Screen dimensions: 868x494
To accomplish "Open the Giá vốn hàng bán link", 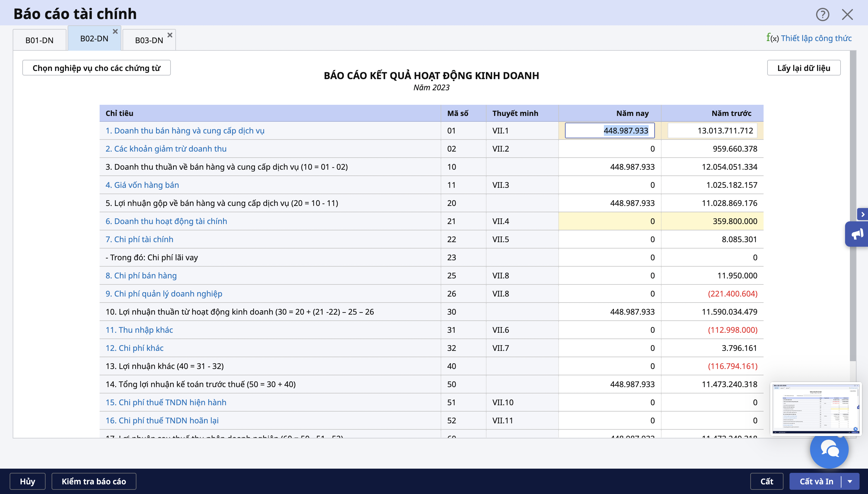I will [142, 185].
